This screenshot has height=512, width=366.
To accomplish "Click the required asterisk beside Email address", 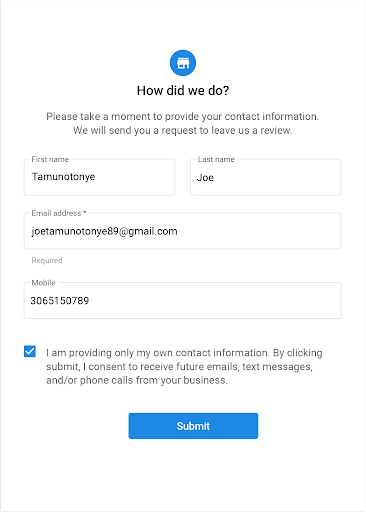I will 85,212.
